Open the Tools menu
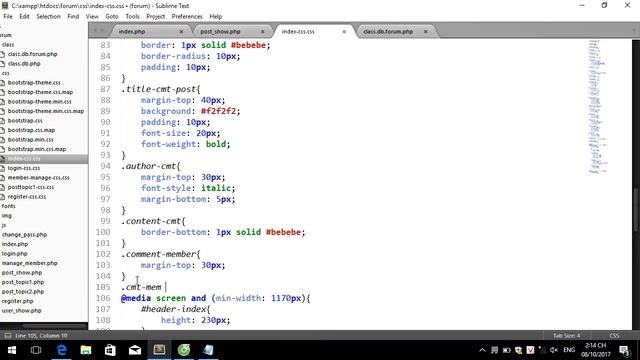640x360 pixels. [132, 16]
